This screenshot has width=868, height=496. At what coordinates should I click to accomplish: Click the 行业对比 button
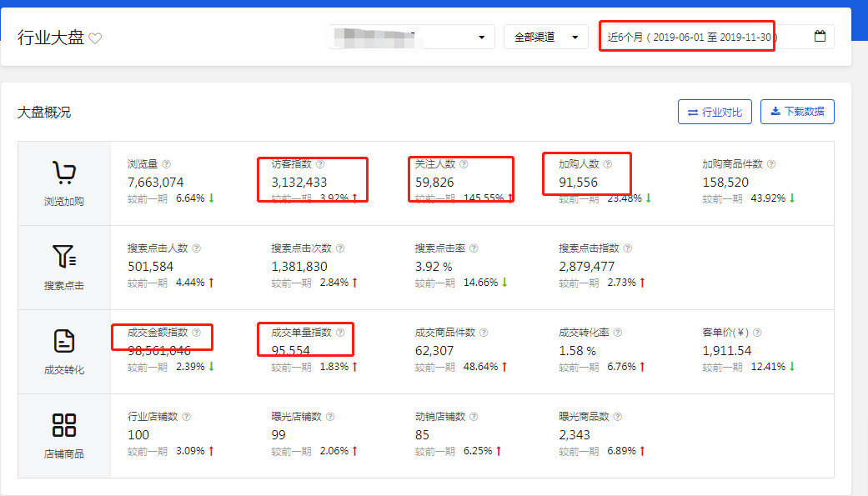pos(715,112)
